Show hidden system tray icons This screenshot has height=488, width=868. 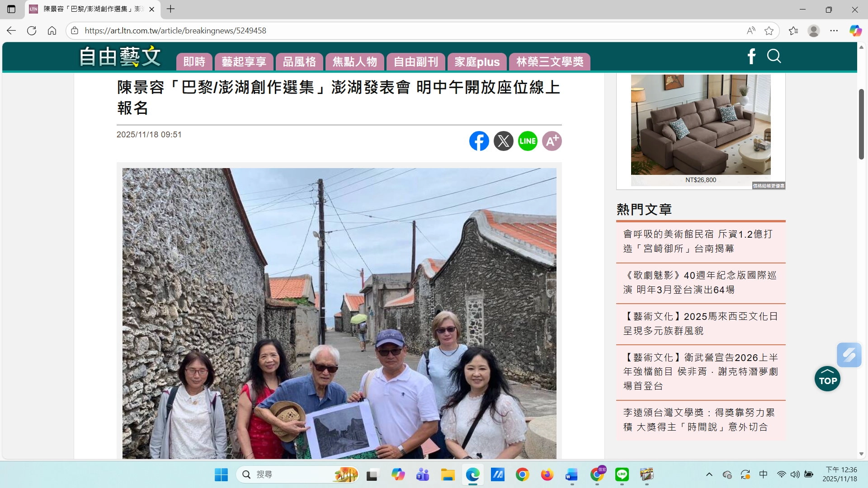709,474
